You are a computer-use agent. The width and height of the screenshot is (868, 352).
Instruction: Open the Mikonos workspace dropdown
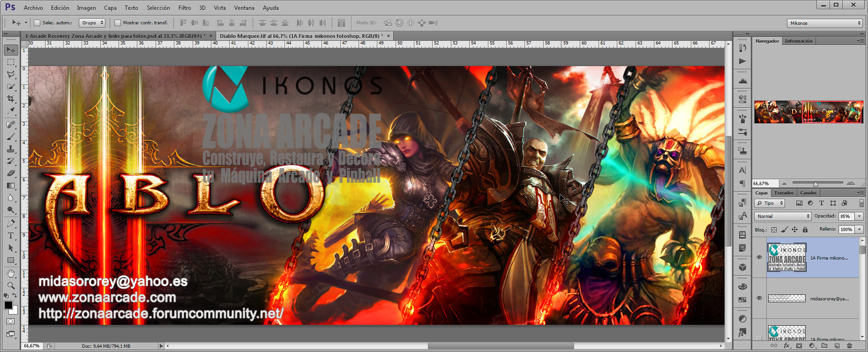coord(825,23)
